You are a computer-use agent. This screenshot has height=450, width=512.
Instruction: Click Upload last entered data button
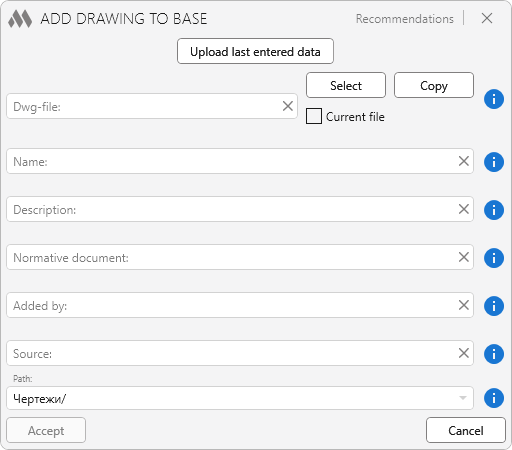[255, 51]
